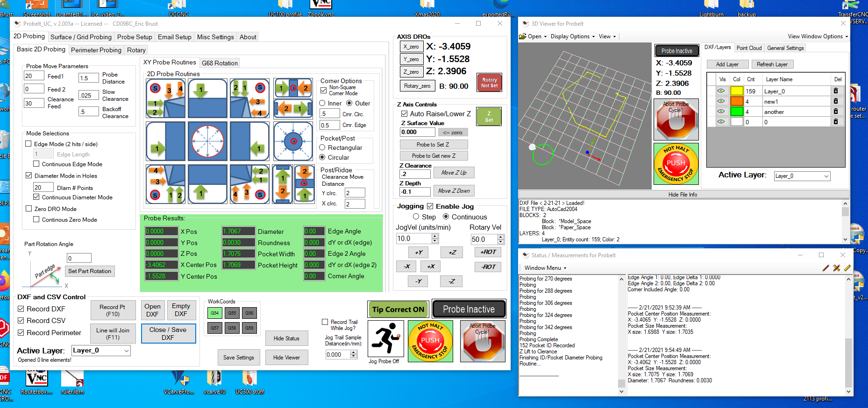Click the Refresh Layer button
The image size is (868, 408).
coord(772,64)
